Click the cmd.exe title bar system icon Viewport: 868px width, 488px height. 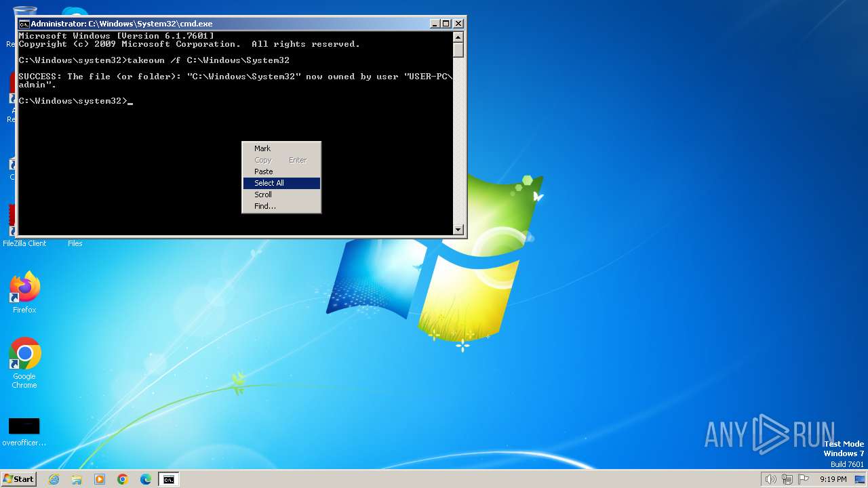click(x=24, y=23)
